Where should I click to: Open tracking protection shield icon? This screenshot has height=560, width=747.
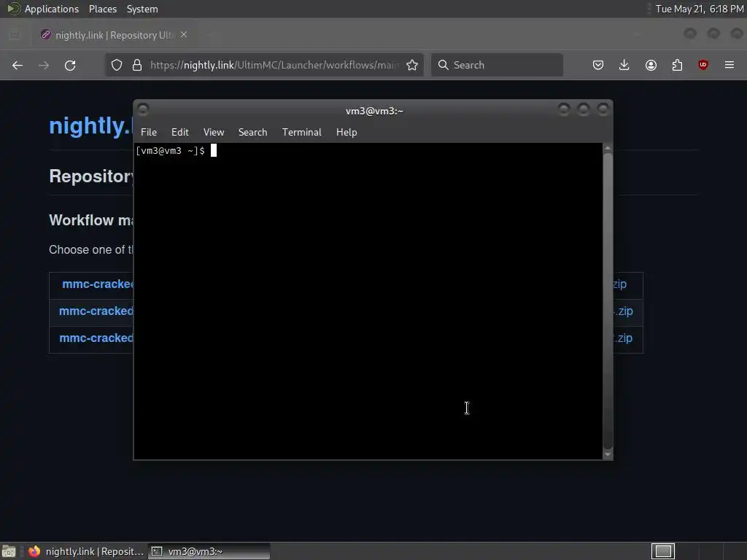coord(117,65)
